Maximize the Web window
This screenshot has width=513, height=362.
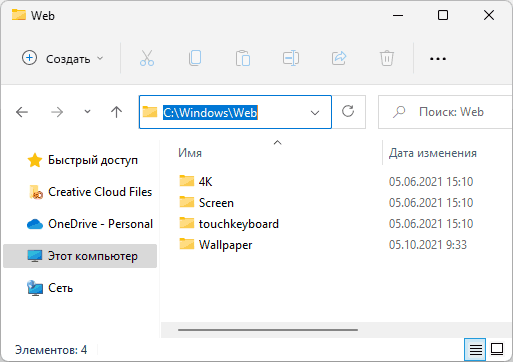[443, 15]
